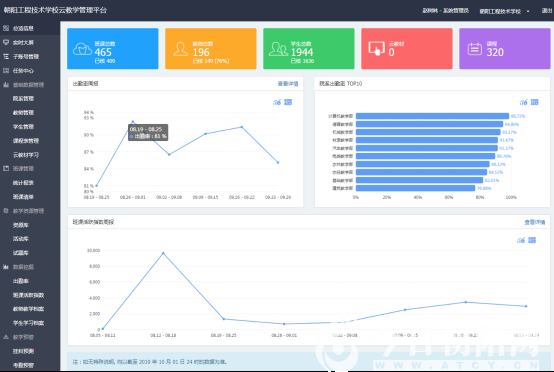554x372 pixels.
Task: Open 活动库 in the sidebar
Action: pyautogui.click(x=21, y=239)
